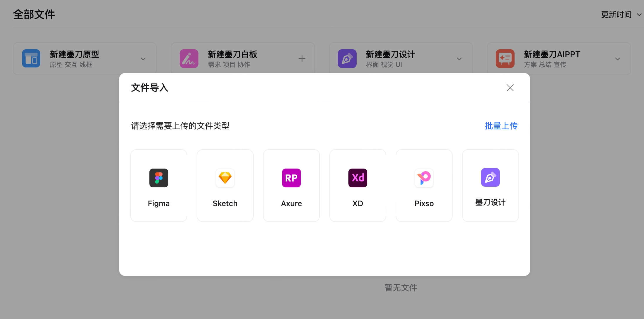Image resolution: width=644 pixels, height=319 pixels.
Task: Select Figma as the import file type
Action: tap(159, 185)
